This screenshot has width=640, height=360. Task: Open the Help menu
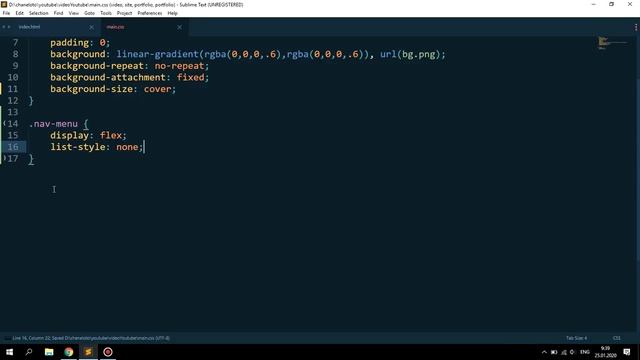click(172, 13)
